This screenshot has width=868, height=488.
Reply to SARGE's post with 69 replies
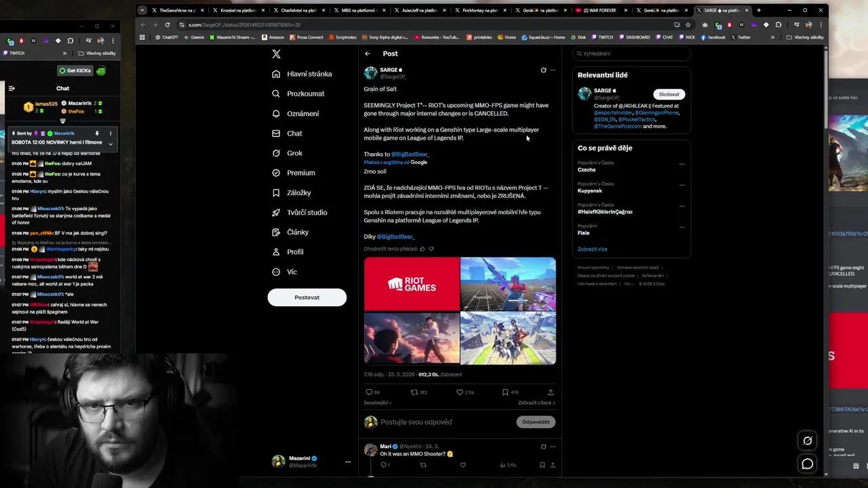pyautogui.click(x=372, y=392)
